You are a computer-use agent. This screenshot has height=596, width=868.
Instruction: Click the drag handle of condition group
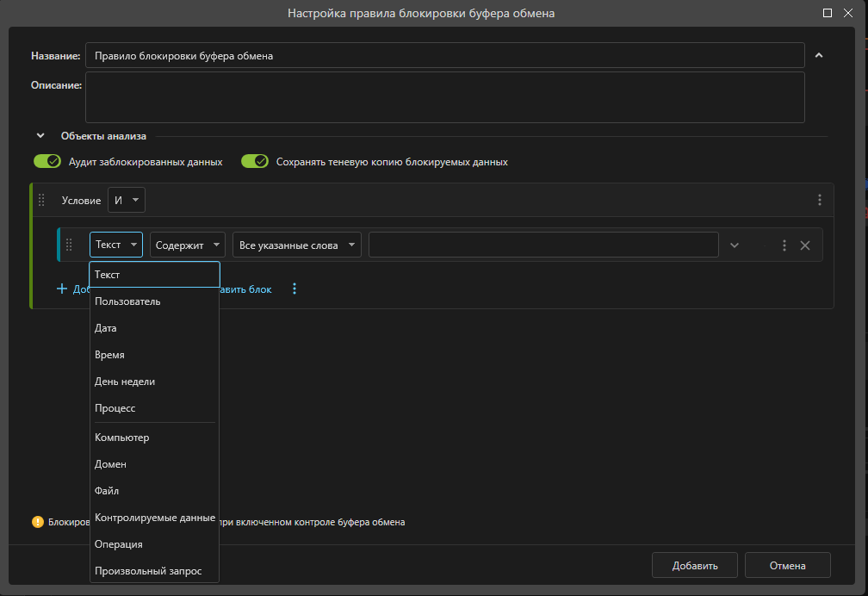tap(41, 200)
